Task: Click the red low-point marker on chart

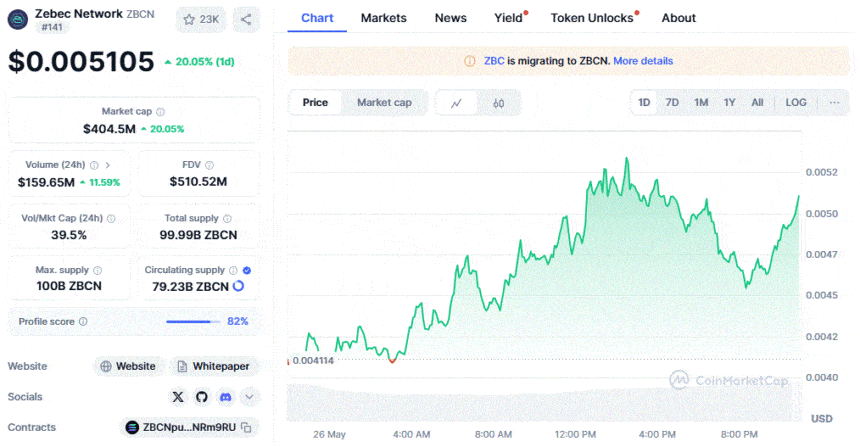Action: (x=392, y=361)
